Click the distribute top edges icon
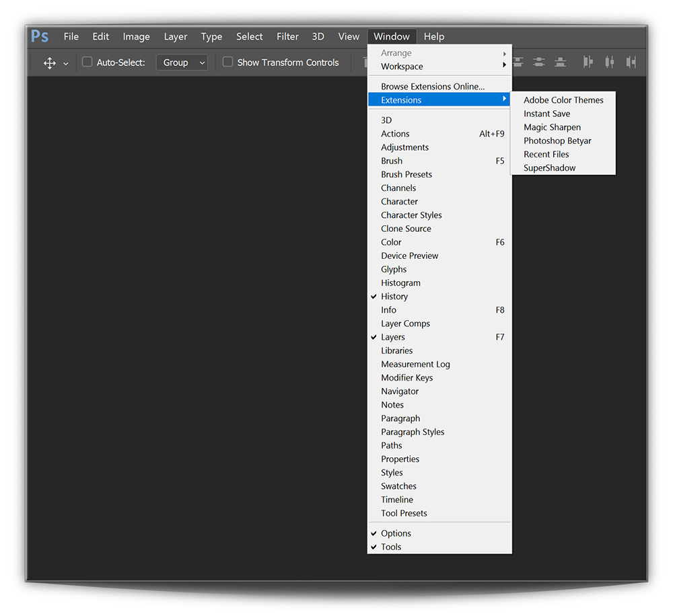The width and height of the screenshot is (673, 616). point(518,63)
